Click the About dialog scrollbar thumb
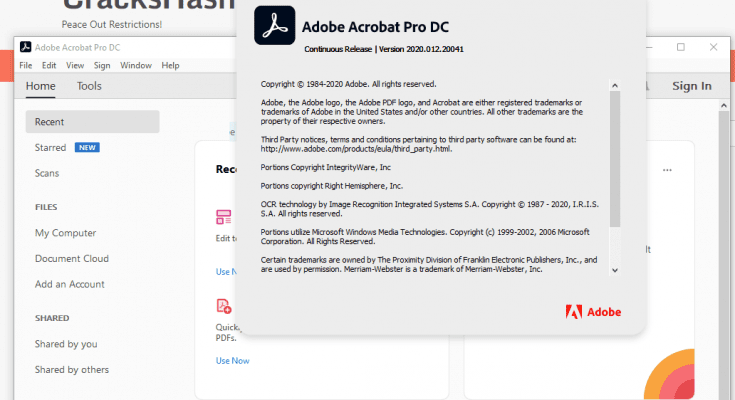This screenshot has width=735, height=400. coord(615,158)
